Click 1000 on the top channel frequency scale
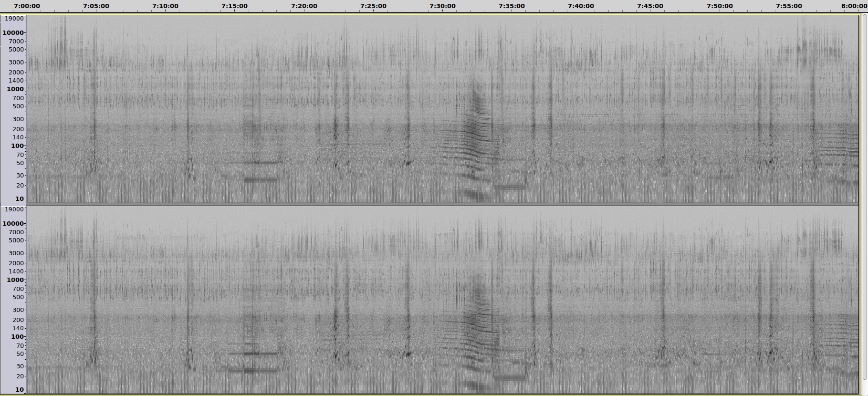Image resolution: width=868 pixels, height=396 pixels. pyautogui.click(x=15, y=89)
